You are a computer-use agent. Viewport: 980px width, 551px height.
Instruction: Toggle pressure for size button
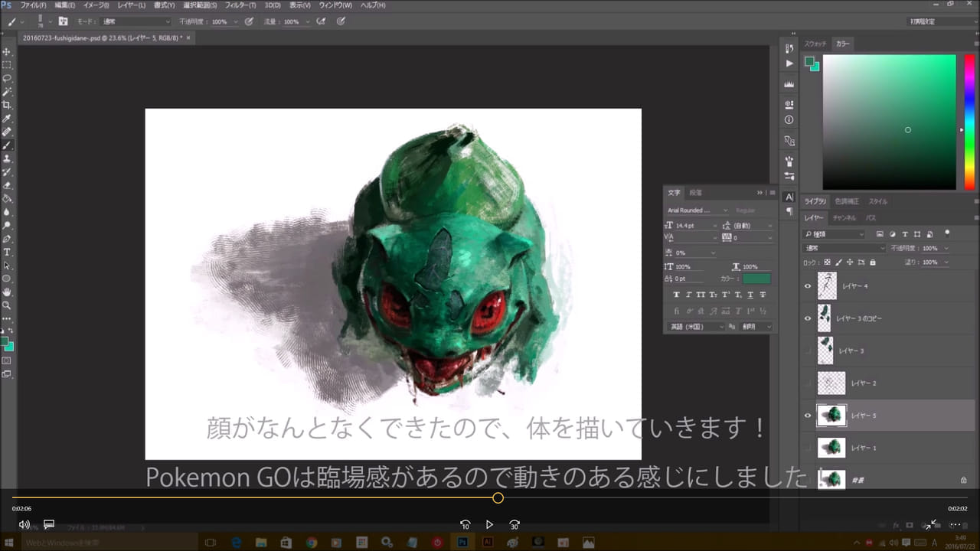click(341, 21)
